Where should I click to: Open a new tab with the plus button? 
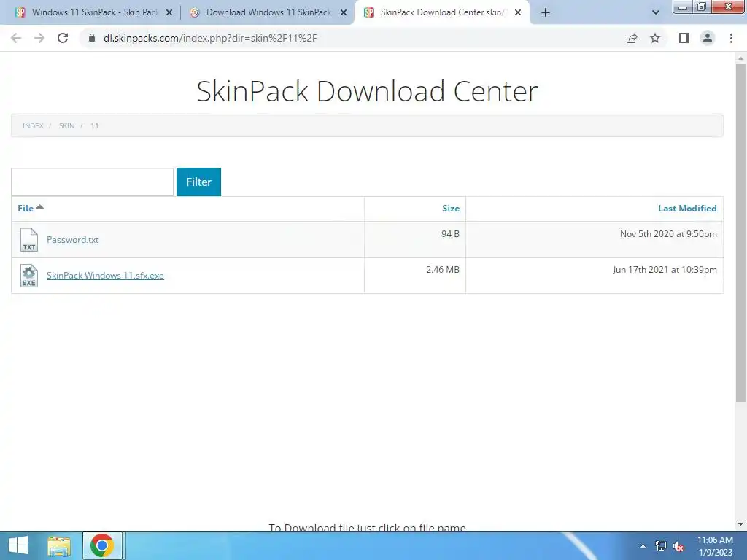(x=546, y=13)
